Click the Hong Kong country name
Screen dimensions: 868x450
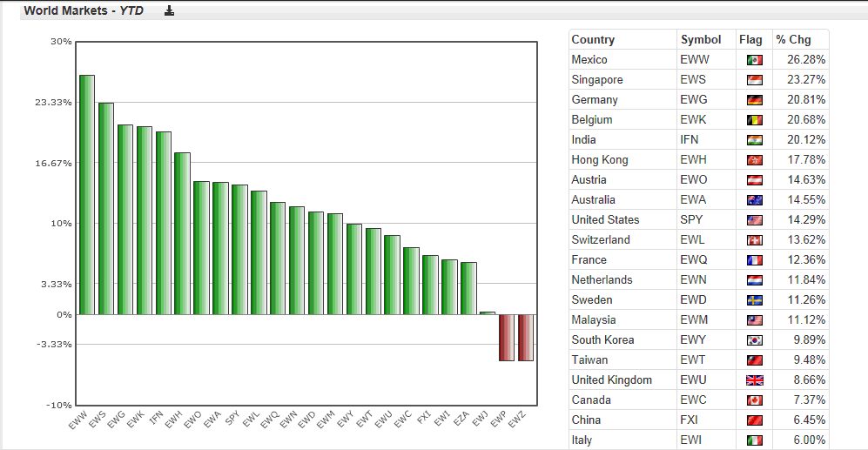pos(600,160)
